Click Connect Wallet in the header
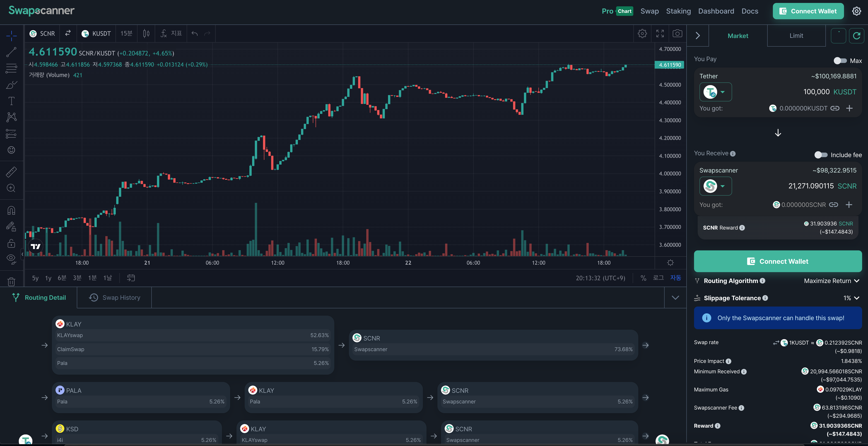This screenshot has height=446, width=868. [x=808, y=11]
